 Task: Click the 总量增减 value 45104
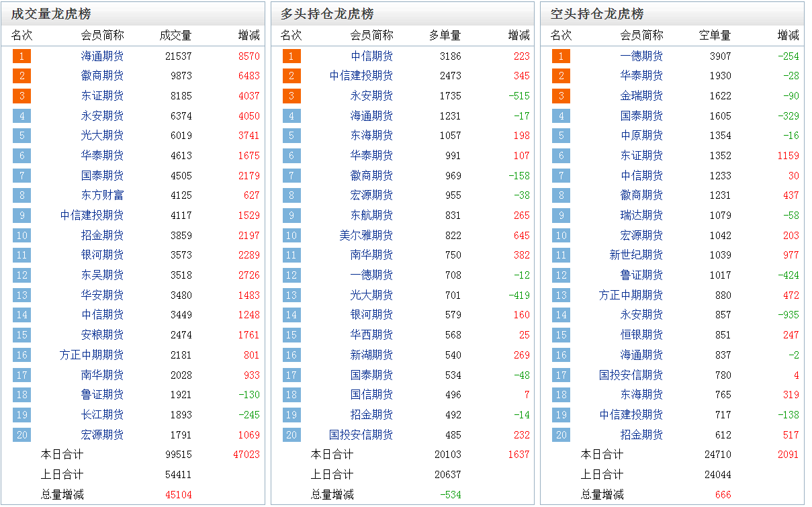tap(178, 495)
